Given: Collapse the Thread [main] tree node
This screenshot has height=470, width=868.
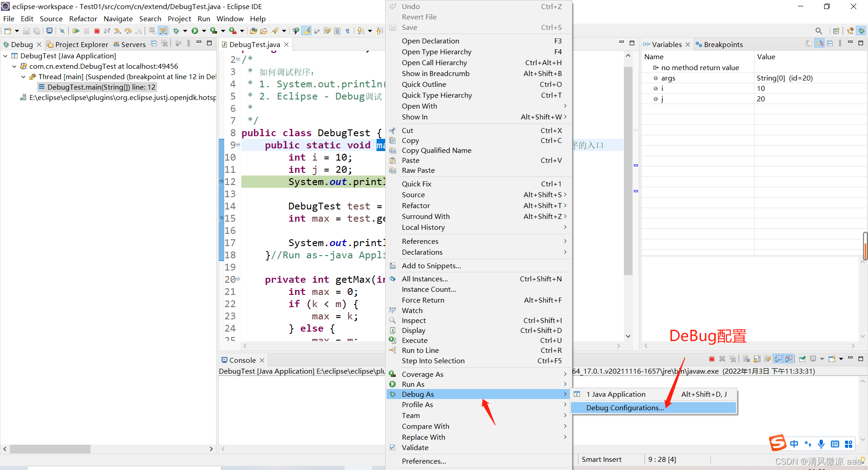Looking at the screenshot, I should (24, 76).
